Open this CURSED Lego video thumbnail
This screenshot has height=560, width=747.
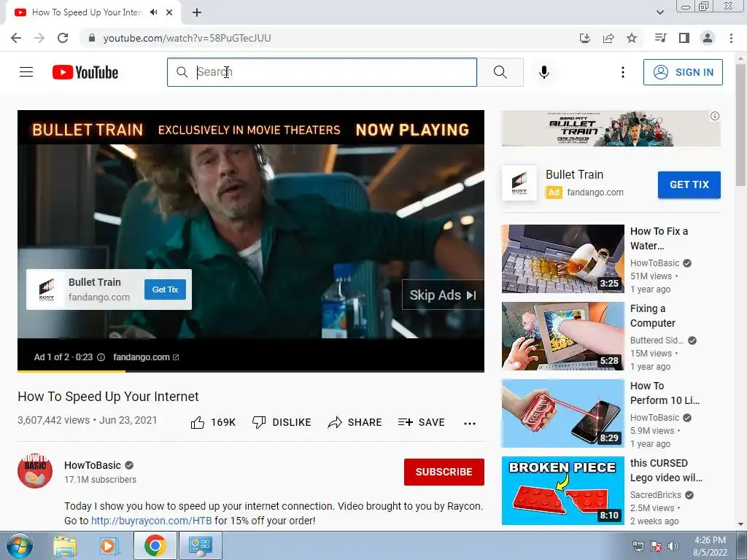tap(562, 491)
